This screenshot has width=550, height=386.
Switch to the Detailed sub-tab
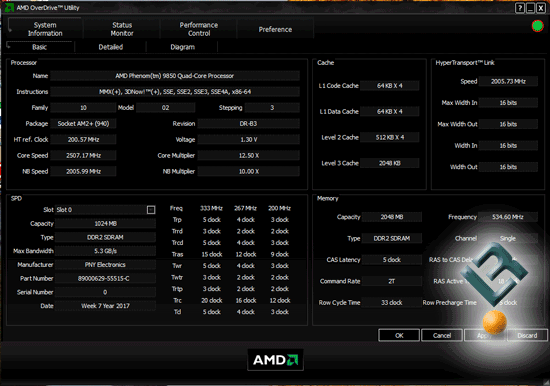(110, 47)
